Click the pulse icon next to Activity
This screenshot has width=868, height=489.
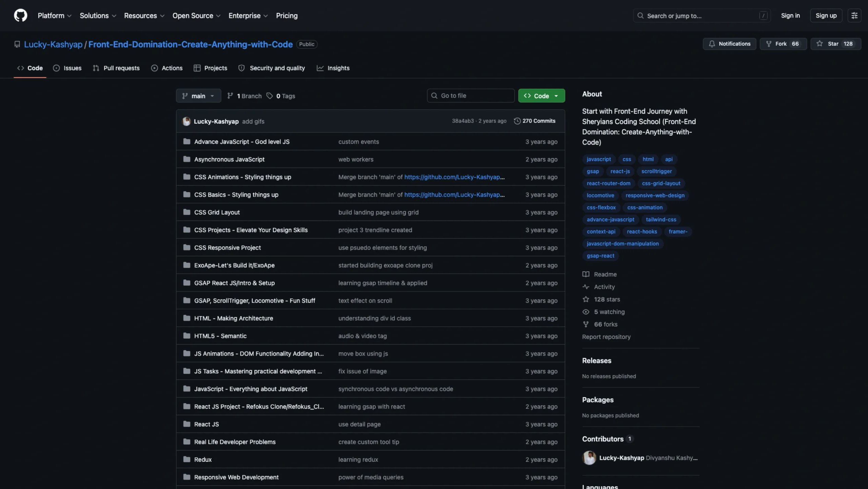click(586, 287)
